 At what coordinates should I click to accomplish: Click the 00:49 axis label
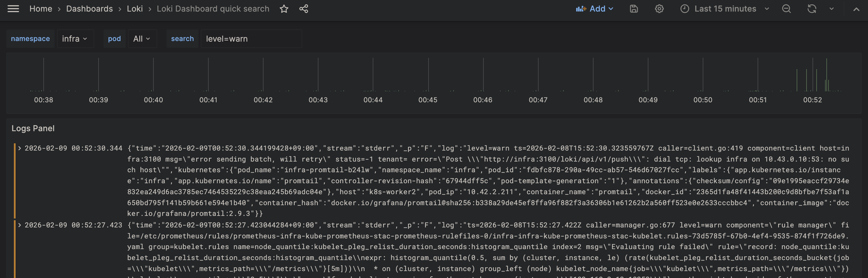[x=648, y=100]
